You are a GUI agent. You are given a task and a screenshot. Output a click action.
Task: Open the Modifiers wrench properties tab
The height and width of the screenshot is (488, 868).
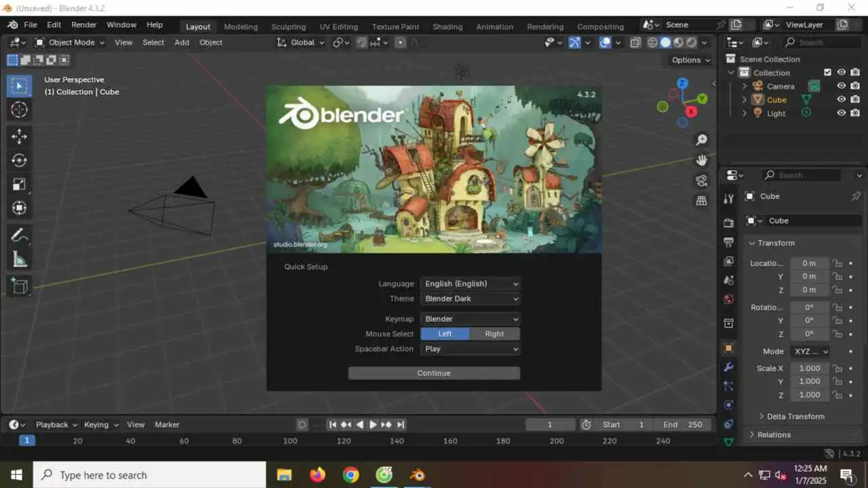728,367
